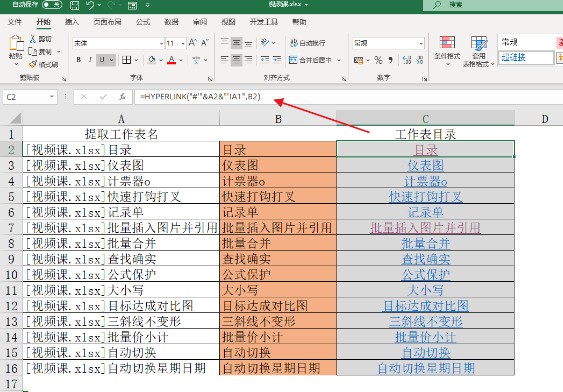Click the Insert Function fx icon
The width and height of the screenshot is (563, 392).
[122, 97]
